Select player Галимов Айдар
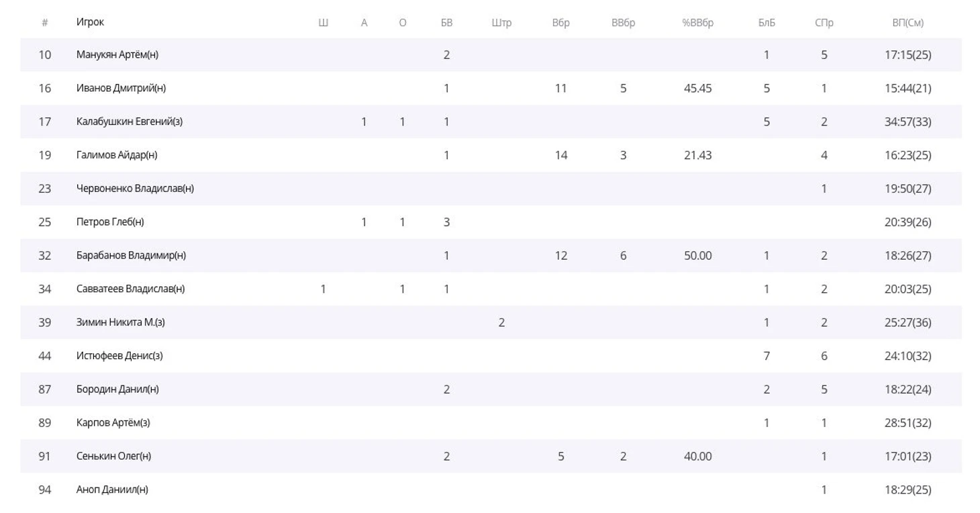Viewport: 980px width, 513px height. click(116, 155)
